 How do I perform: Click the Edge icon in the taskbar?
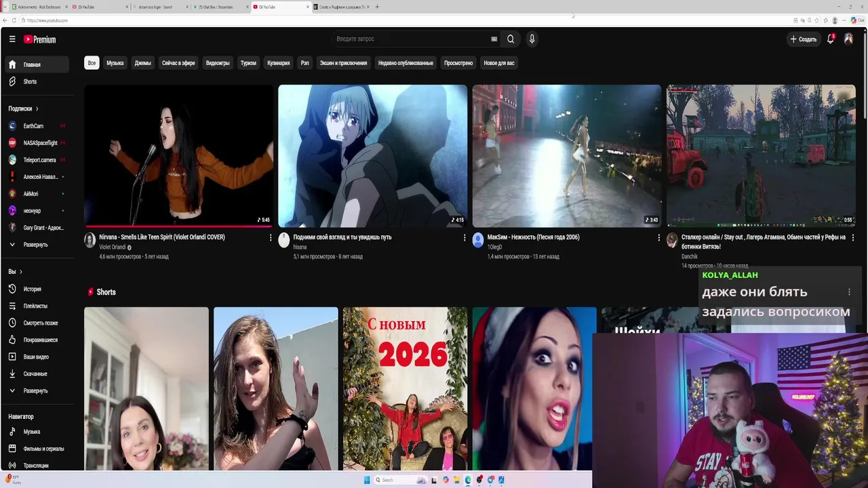coord(468,480)
